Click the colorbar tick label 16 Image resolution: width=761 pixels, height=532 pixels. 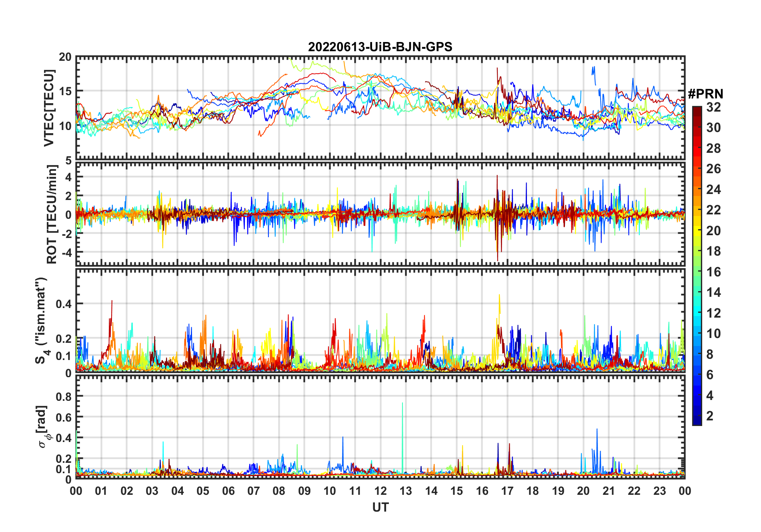(713, 272)
